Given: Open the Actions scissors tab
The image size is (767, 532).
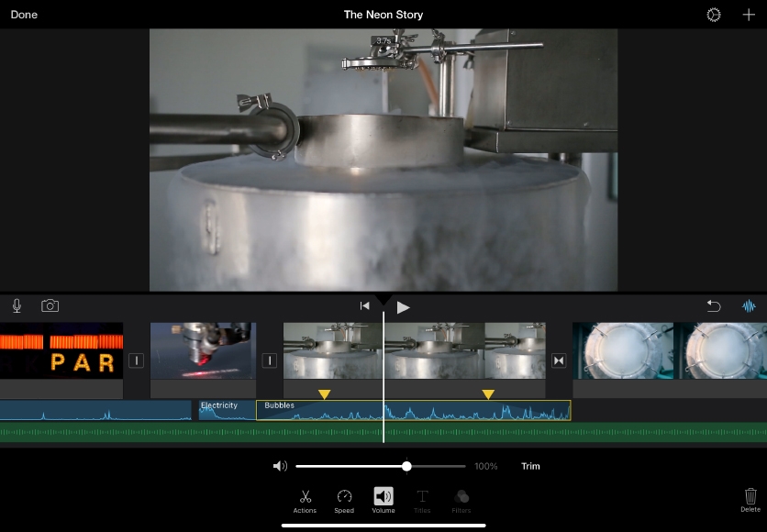Looking at the screenshot, I should [305, 500].
